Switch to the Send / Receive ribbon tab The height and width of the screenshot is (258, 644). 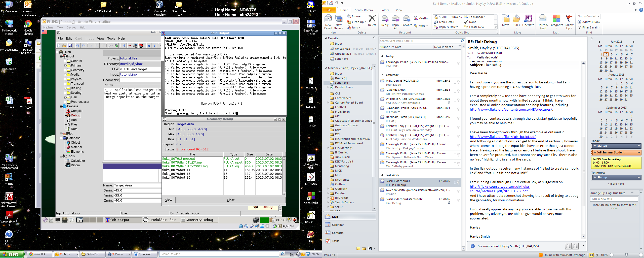pyautogui.click(x=364, y=10)
